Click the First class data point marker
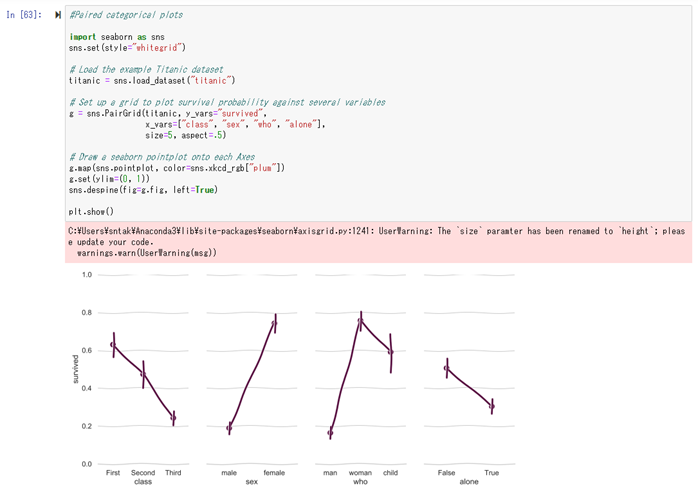Screen dimensions: 698x501 pyautogui.click(x=113, y=345)
